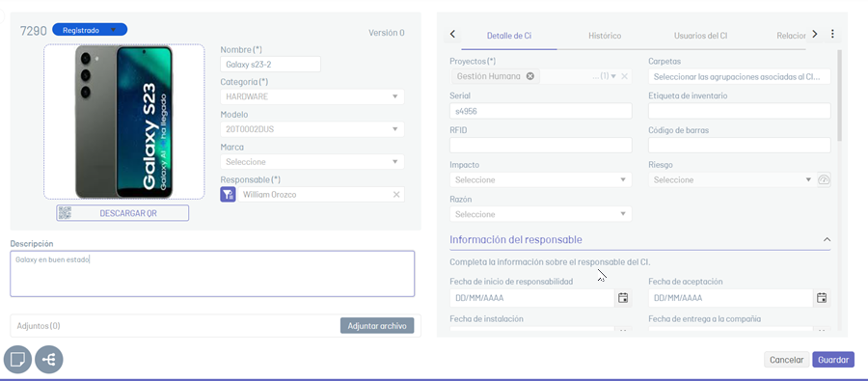Image resolution: width=868 pixels, height=381 pixels.
Task: Clear William Orozco from Responsable field
Action: 396,195
